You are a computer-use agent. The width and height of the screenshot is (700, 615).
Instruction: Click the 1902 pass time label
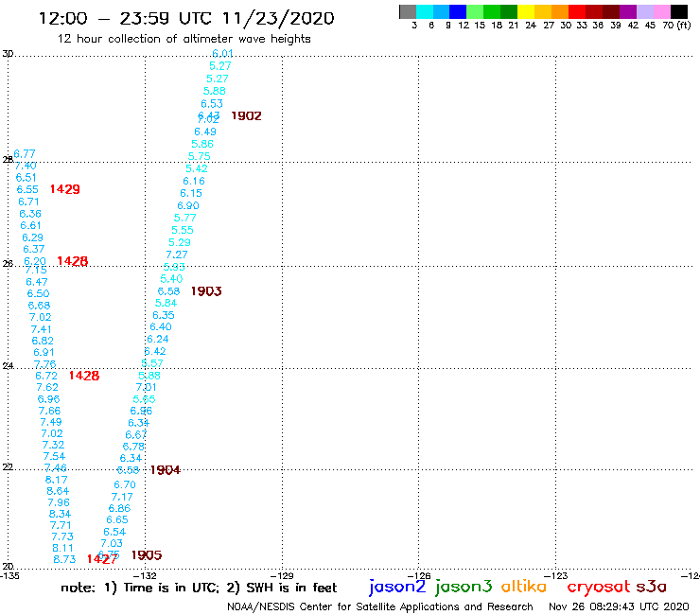[246, 116]
